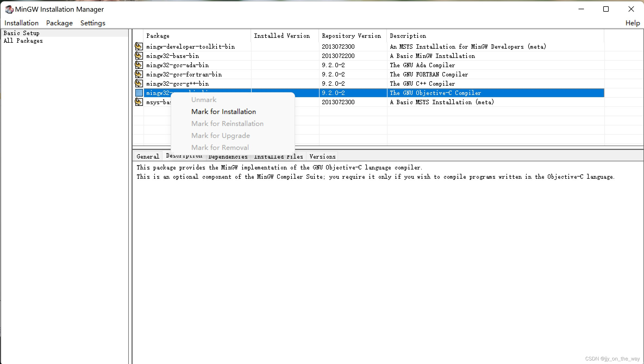Open the Help menu
Image resolution: width=644 pixels, height=364 pixels.
click(x=632, y=23)
